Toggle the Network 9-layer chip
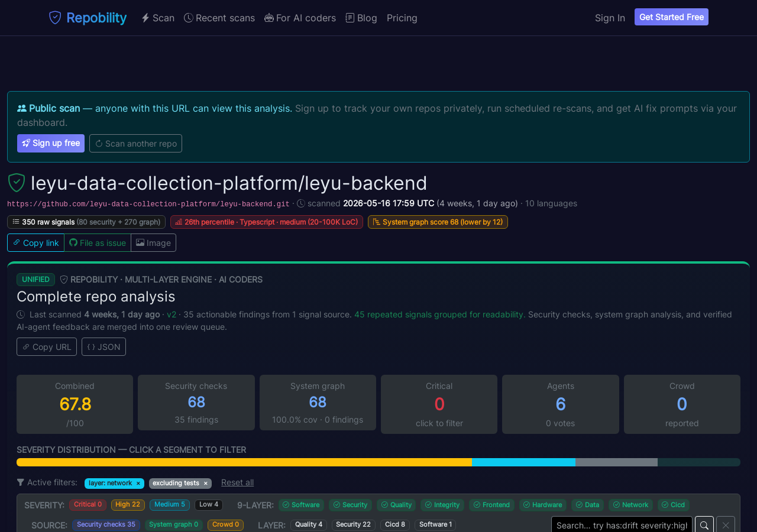The image size is (757, 532). click(x=630, y=505)
